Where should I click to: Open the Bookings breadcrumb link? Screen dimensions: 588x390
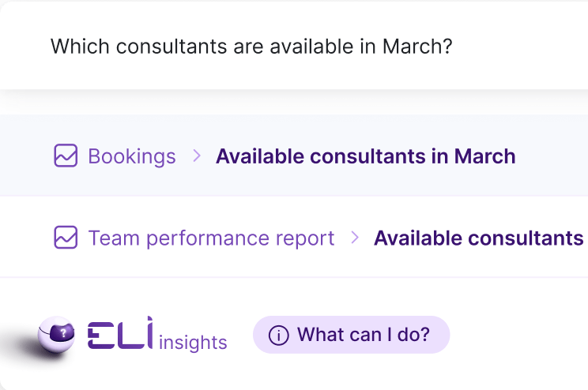tap(132, 156)
